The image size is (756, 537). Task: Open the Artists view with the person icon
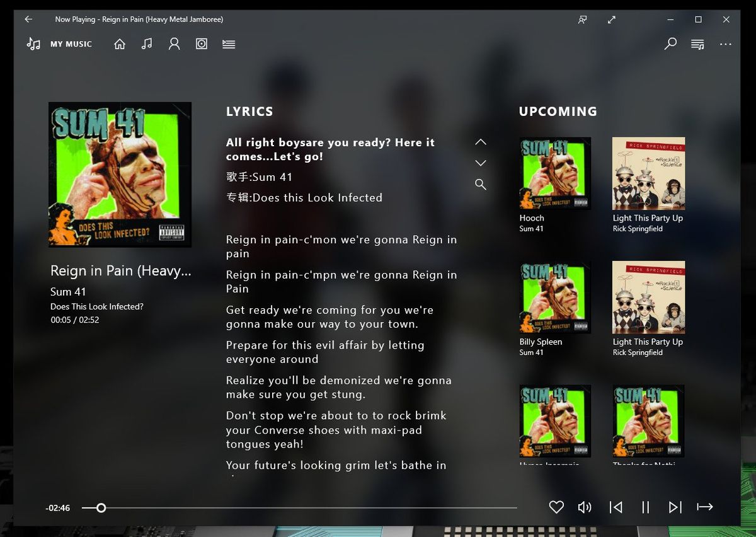(174, 43)
